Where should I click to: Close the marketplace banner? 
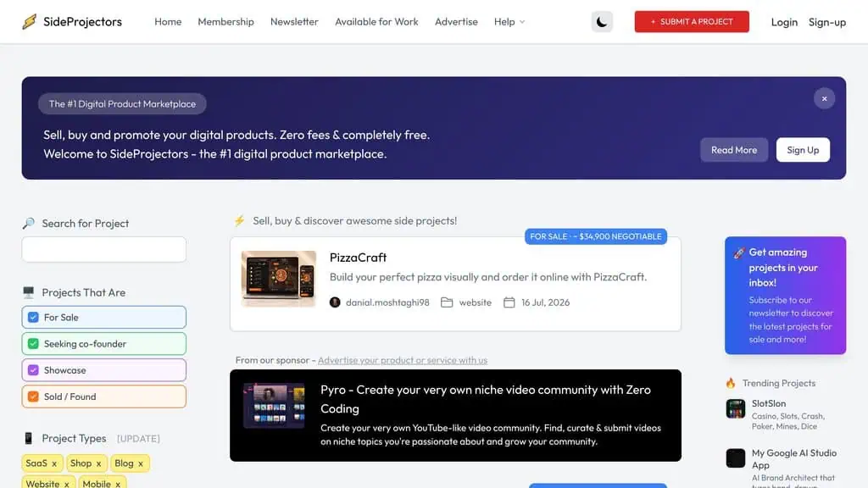click(x=824, y=98)
